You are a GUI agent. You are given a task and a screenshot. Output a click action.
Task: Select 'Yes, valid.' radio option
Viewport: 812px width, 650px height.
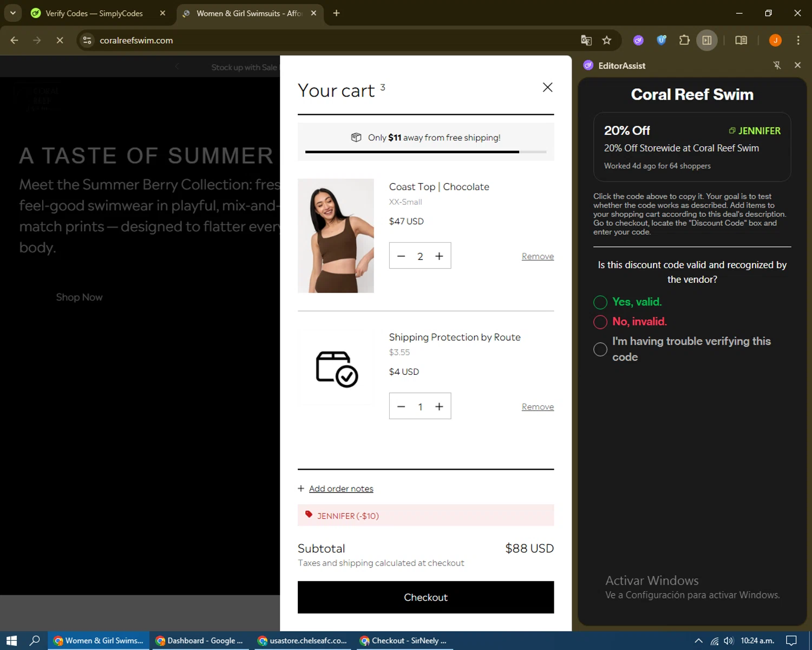(x=600, y=302)
